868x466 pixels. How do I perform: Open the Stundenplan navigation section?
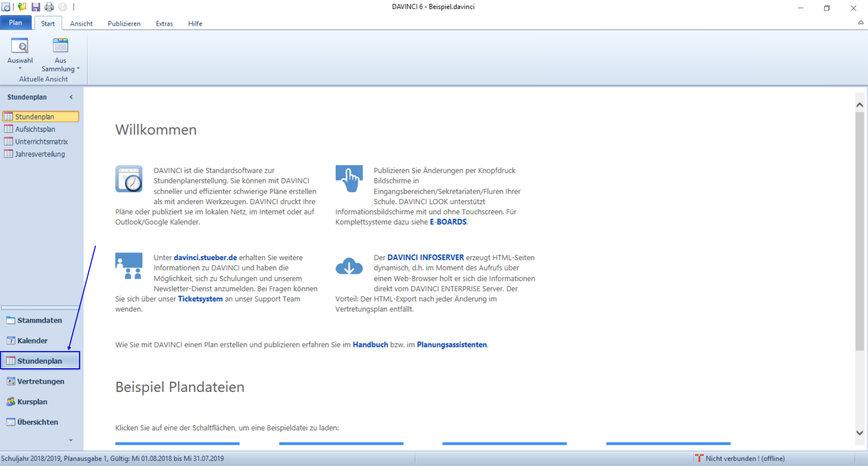point(41,361)
